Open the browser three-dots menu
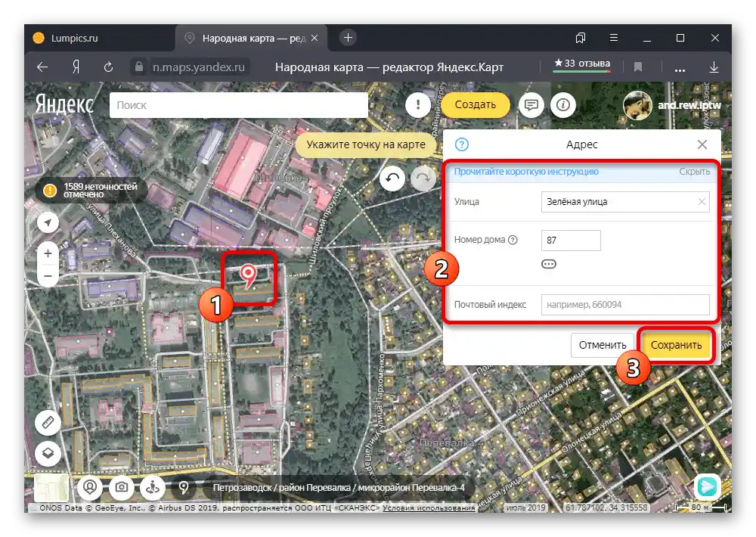The width and height of the screenshot is (756, 537). [x=680, y=69]
